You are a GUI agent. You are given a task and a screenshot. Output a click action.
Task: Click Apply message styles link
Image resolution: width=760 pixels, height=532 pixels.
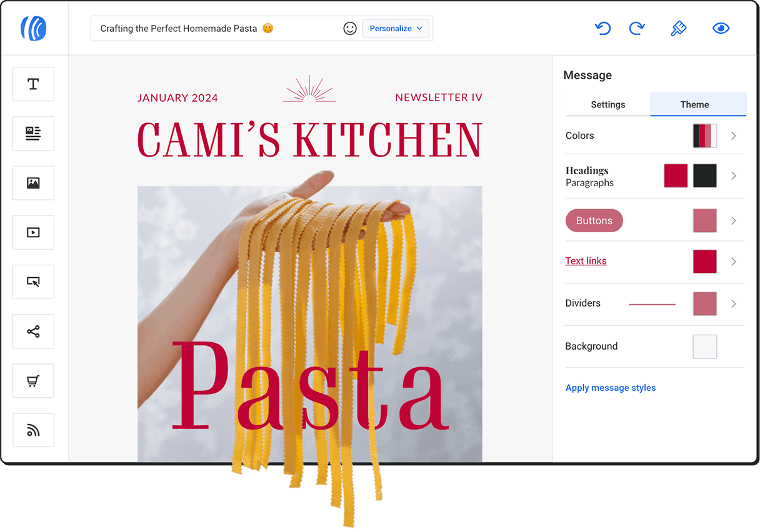611,388
